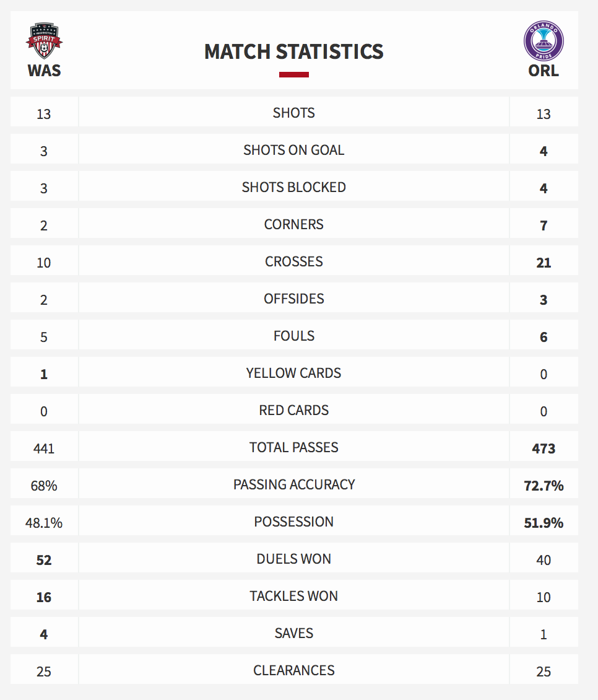The image size is (598, 700).
Task: Select the Shots stat row label
Action: pos(293,113)
